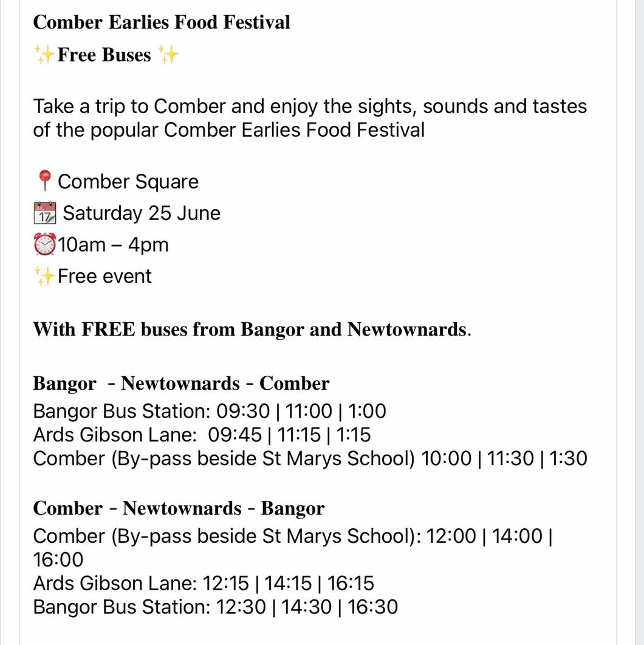Screen dimensions: 644x645
Task: Click the calendar emoji beside Saturday 25 June
Action: click(45, 213)
